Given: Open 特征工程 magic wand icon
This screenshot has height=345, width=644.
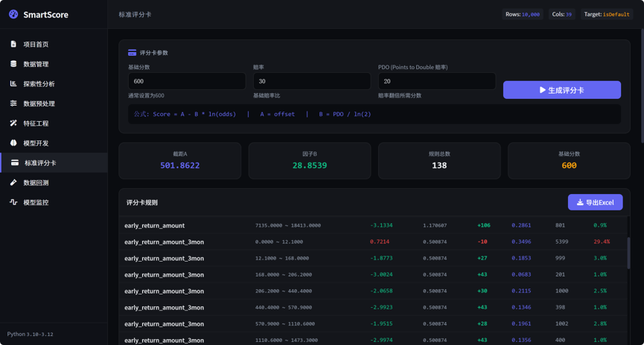Looking at the screenshot, I should [13, 123].
